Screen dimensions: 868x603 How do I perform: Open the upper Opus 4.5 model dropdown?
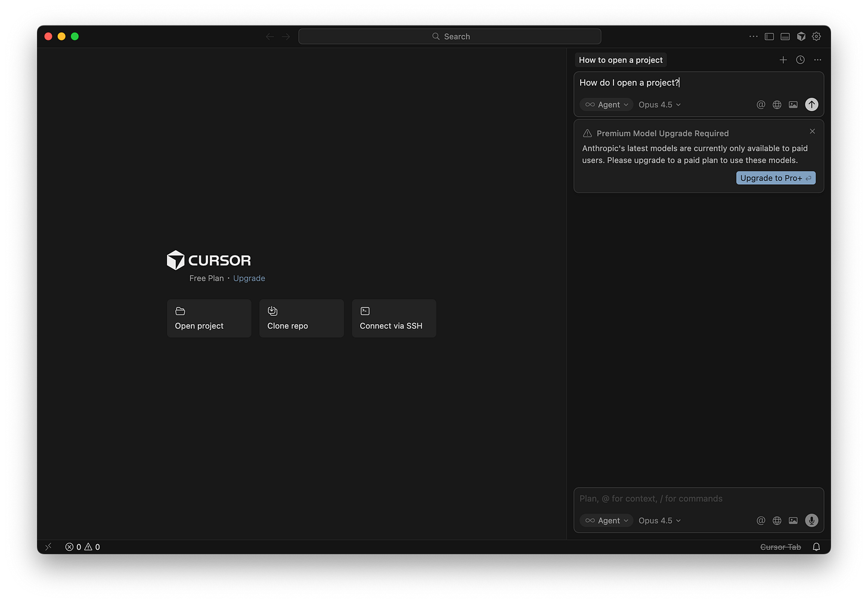(659, 104)
